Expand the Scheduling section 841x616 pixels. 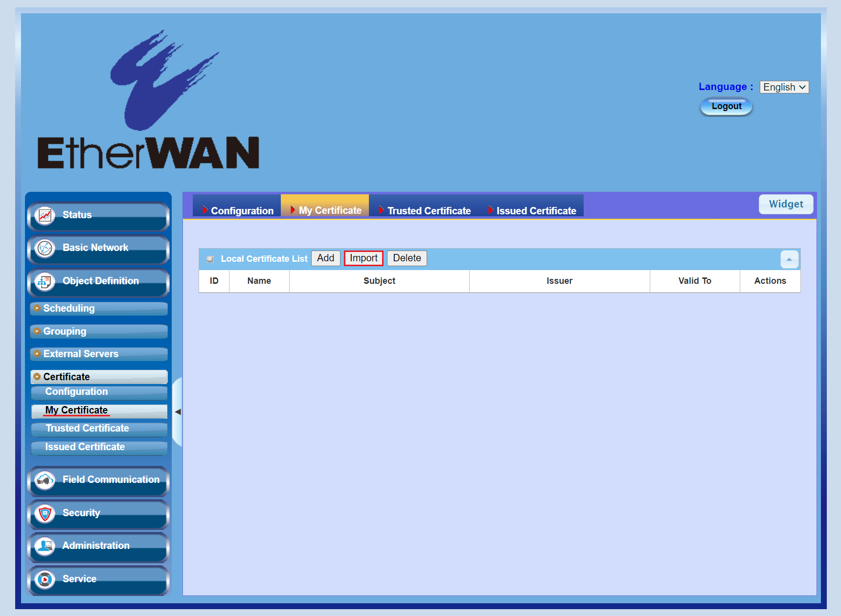coord(99,309)
